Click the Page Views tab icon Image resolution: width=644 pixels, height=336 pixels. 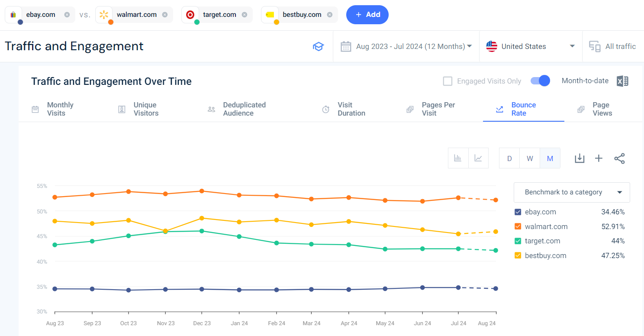click(581, 110)
